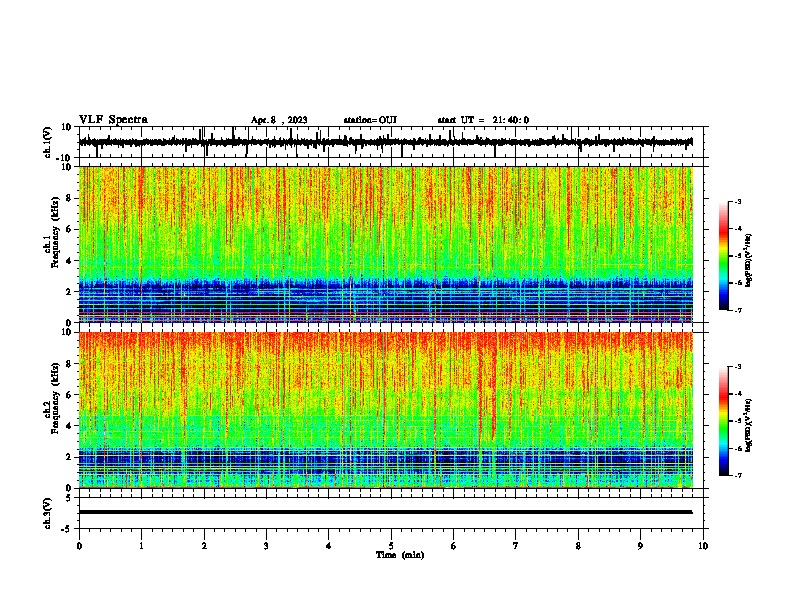Click time axis tick label "8"
This screenshot has width=792, height=612.
pyautogui.click(x=578, y=546)
